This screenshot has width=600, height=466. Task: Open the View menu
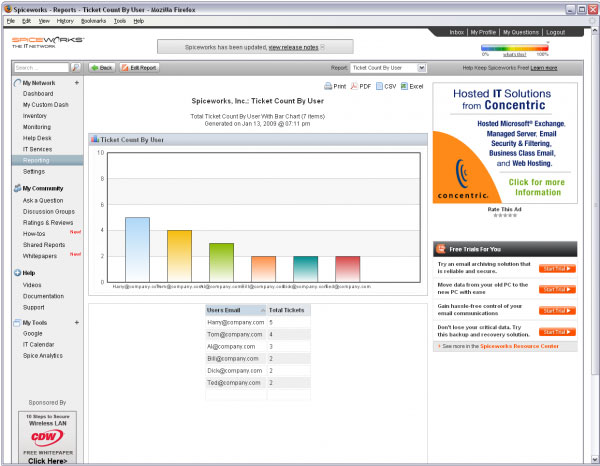[x=44, y=21]
